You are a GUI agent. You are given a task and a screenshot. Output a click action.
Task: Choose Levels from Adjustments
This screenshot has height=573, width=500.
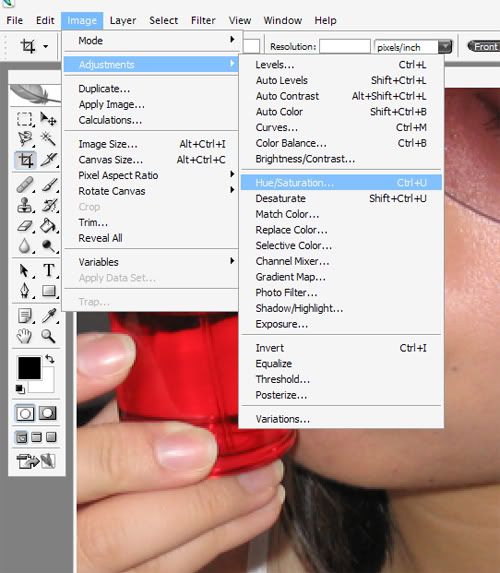[341, 65]
